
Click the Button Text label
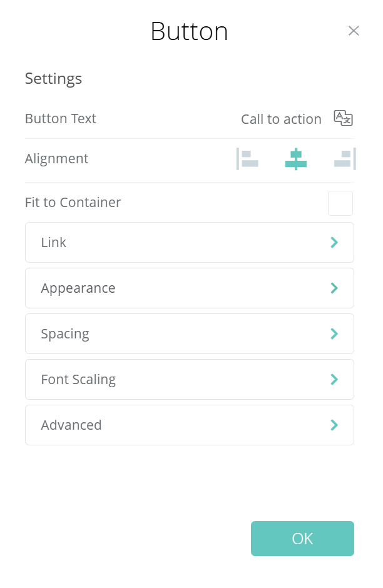pos(61,119)
